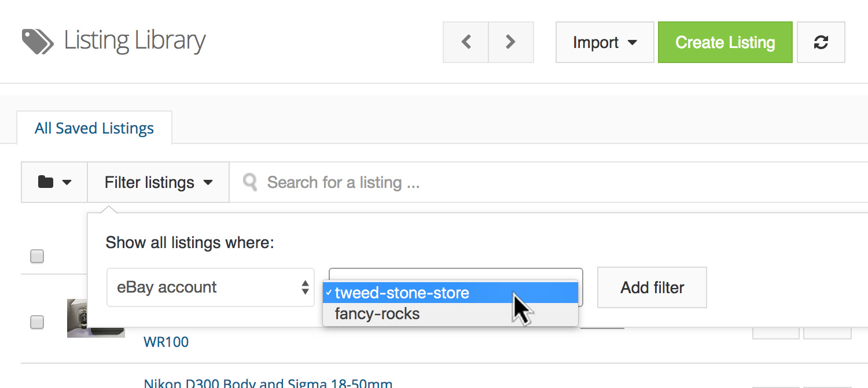Open the Import dropdown

pyautogui.click(x=605, y=42)
